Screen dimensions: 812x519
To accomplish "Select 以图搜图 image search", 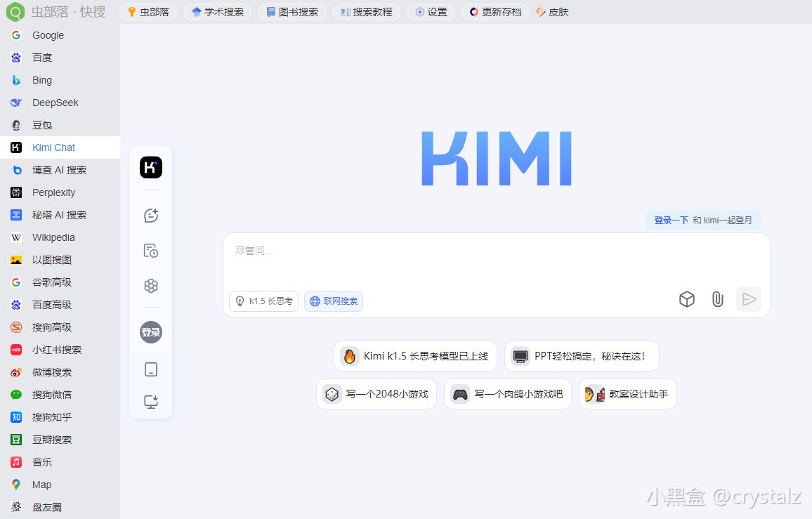I will tap(60, 260).
